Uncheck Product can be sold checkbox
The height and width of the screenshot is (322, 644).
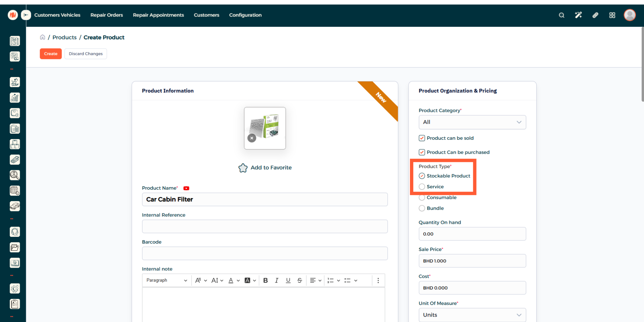point(422,138)
